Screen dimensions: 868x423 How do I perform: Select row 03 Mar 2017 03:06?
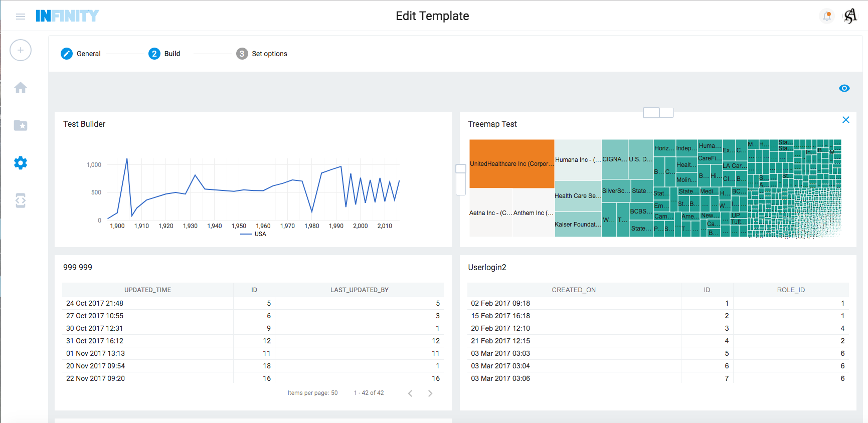pos(658,378)
